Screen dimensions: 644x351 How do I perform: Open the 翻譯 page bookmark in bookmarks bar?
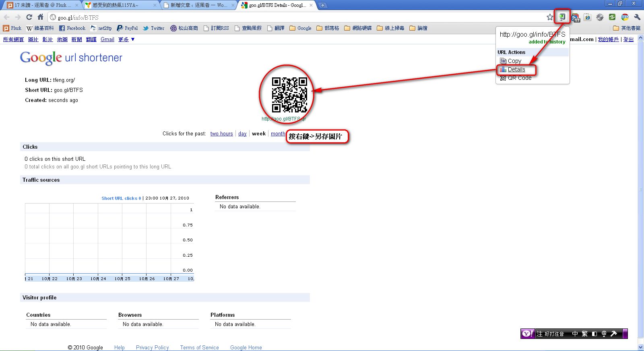click(x=276, y=28)
